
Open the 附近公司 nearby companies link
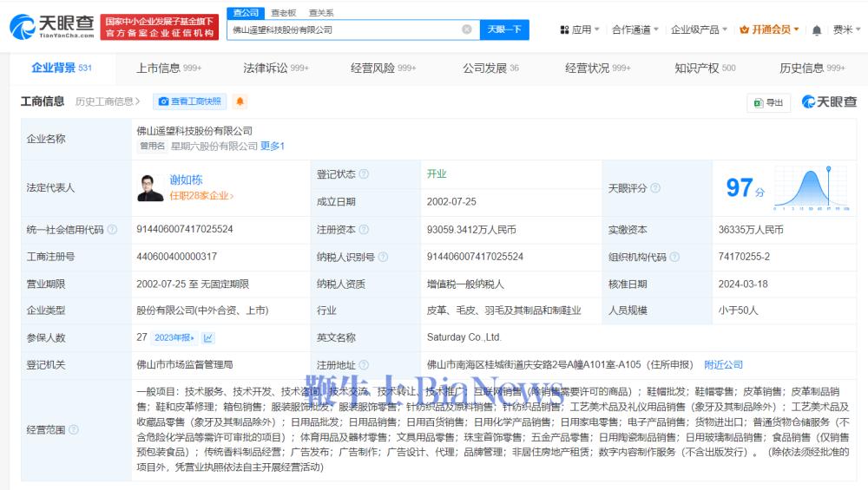point(724,365)
